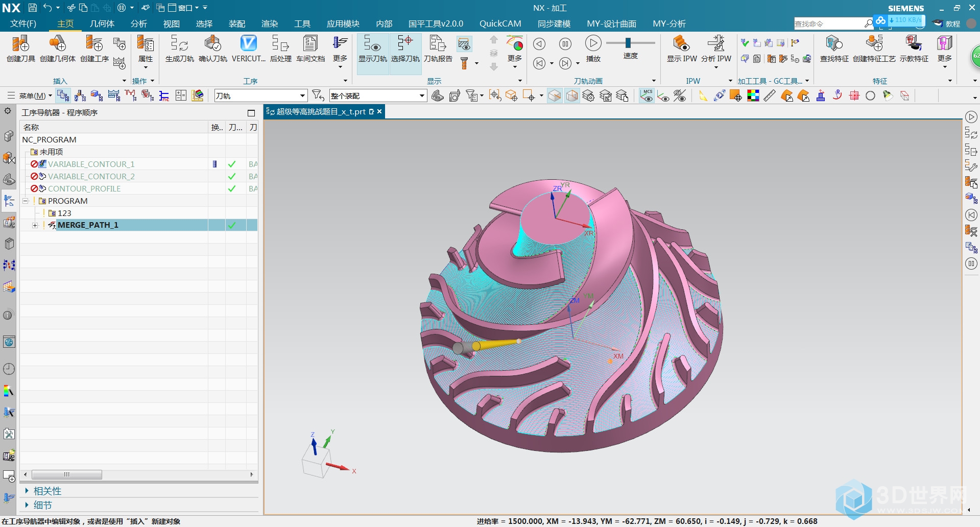980x527 pixels.
Task: Click the pause playback button
Action: 565,44
